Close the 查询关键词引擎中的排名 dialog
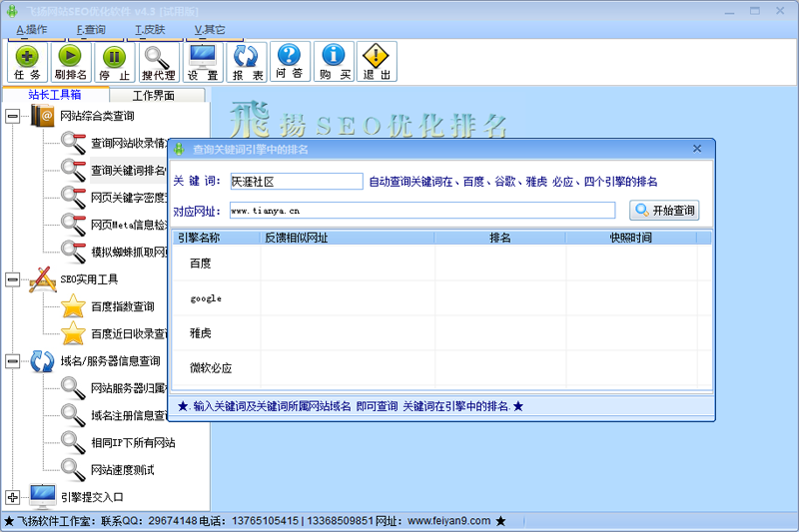Screen dimensions: 799x532 point(697,149)
